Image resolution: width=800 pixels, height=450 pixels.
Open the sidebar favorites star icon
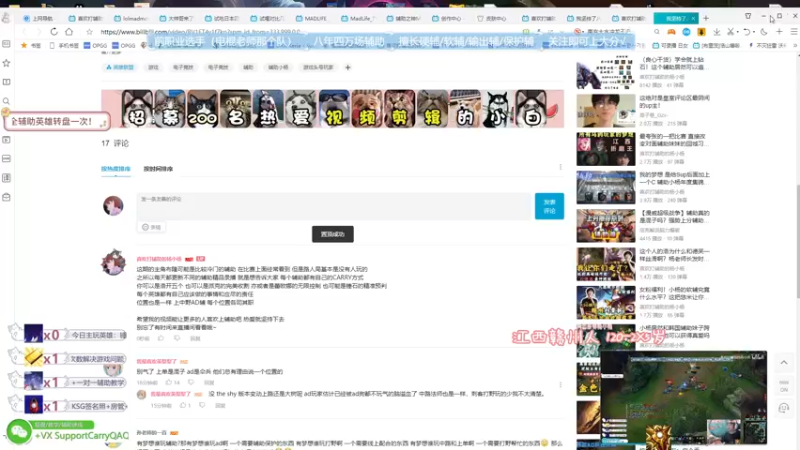click(x=6, y=63)
